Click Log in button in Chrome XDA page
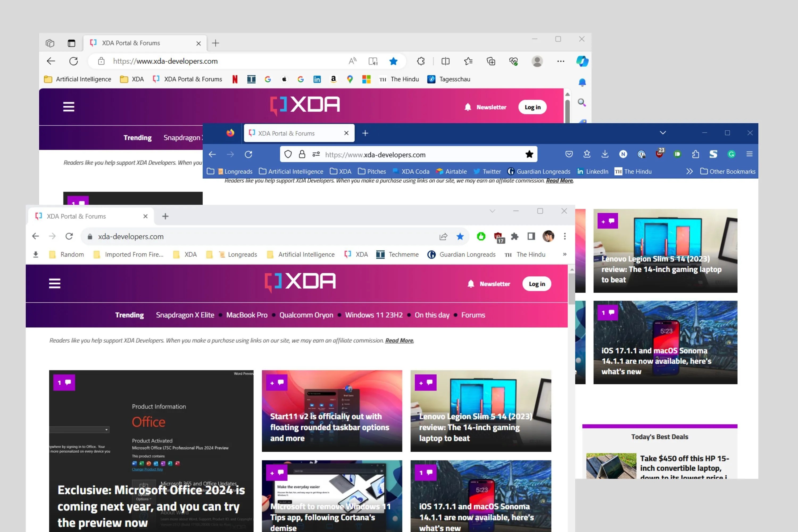 pos(537,284)
